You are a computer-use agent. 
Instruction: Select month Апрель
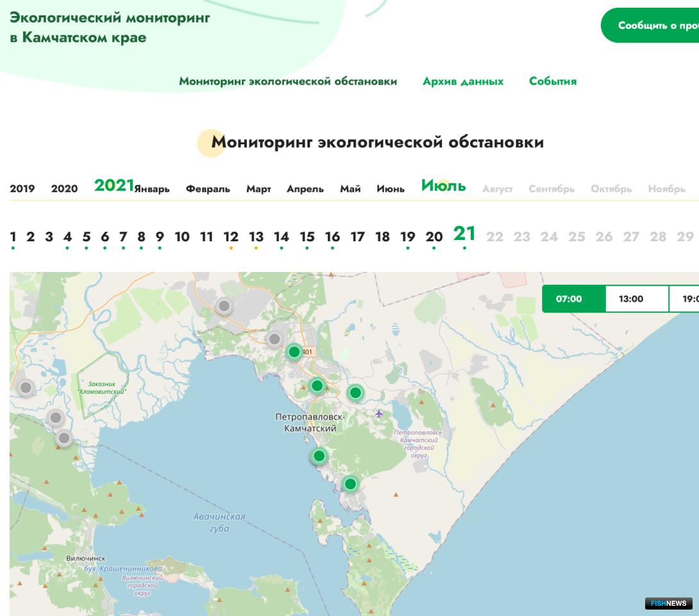[305, 189]
